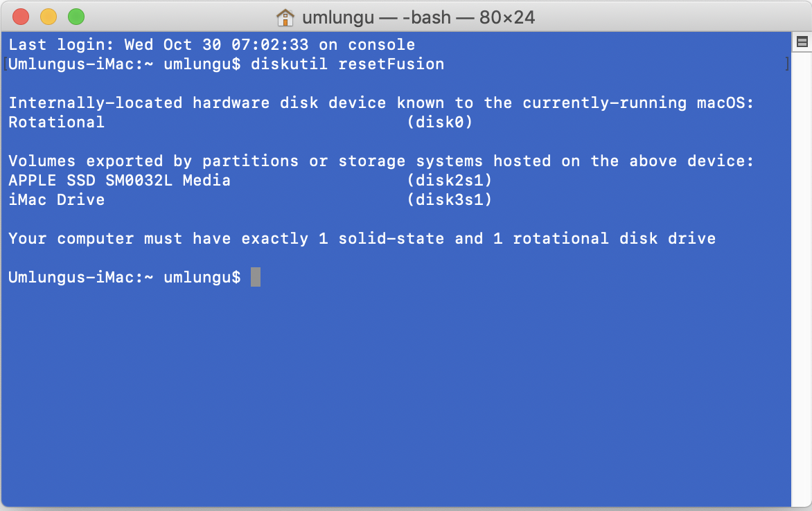Image resolution: width=812 pixels, height=511 pixels.
Task: Click the window title 'umlungu — -bash — 80×24'
Action: [x=418, y=17]
